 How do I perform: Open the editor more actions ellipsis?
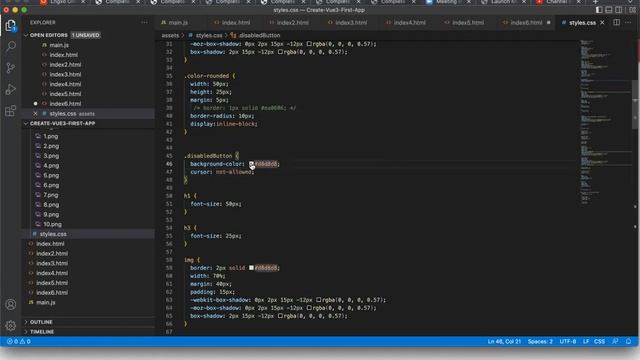pos(629,22)
